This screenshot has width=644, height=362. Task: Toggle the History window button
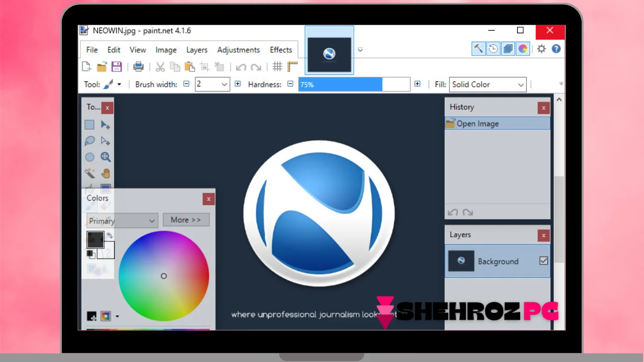[493, 49]
